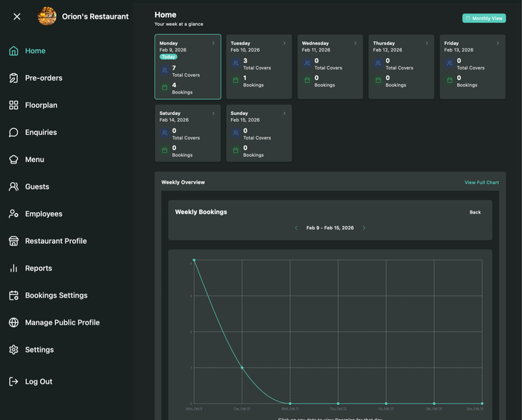Expand the Monday Feb 9 card chevron
Viewport: 522px width, 420px height.
pos(213,43)
